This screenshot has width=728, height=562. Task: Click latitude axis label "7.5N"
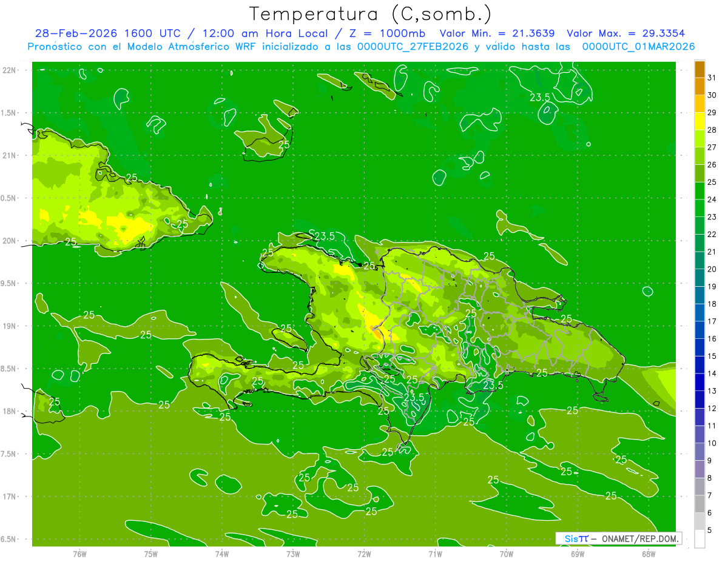pos(9,454)
